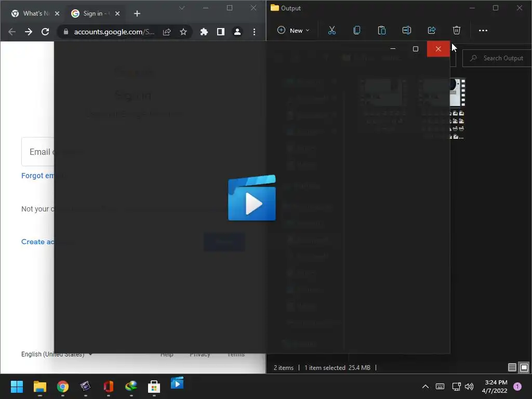Go back in Chrome
This screenshot has height=399, width=532.
tap(12, 32)
